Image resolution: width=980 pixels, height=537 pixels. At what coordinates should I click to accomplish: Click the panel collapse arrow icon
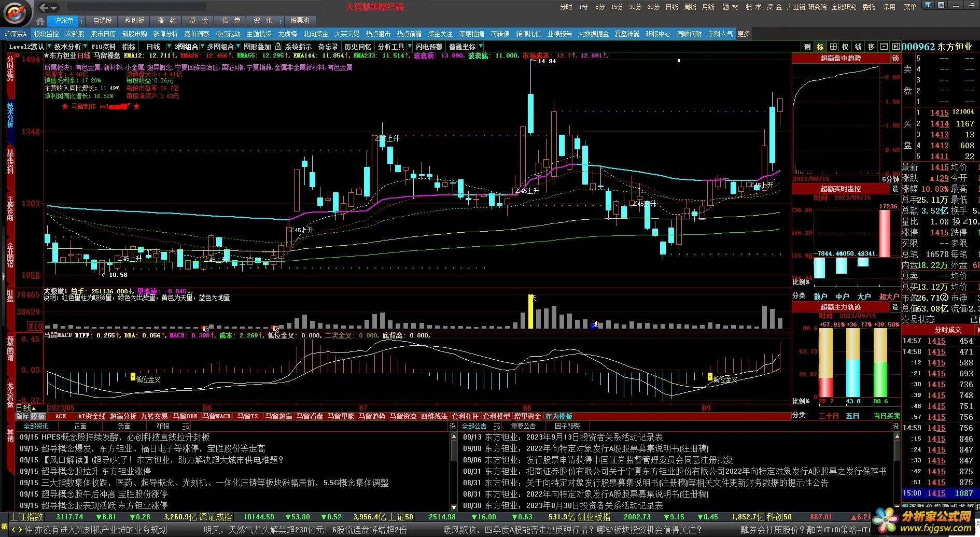pos(895,47)
